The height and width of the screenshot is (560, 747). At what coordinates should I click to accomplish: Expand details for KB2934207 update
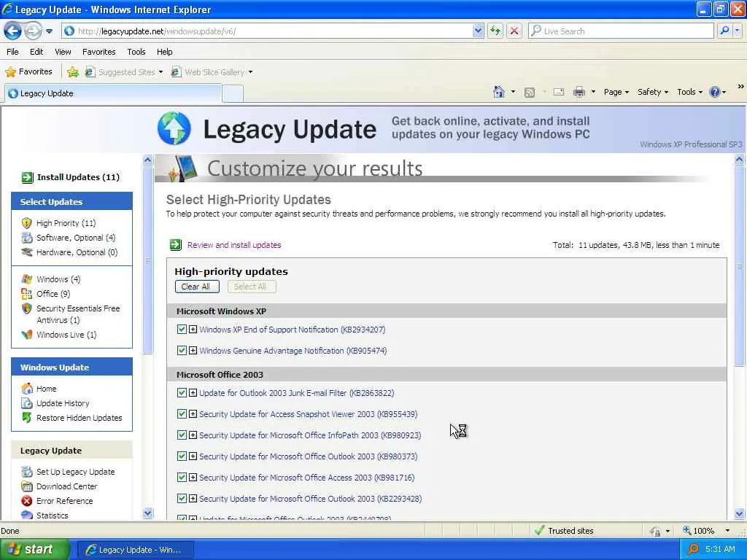(193, 329)
